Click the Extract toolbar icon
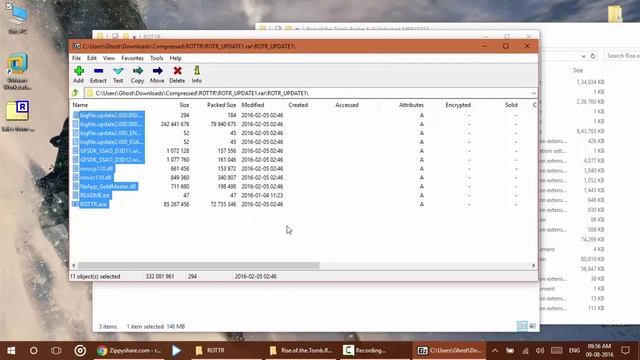 pos(98,75)
